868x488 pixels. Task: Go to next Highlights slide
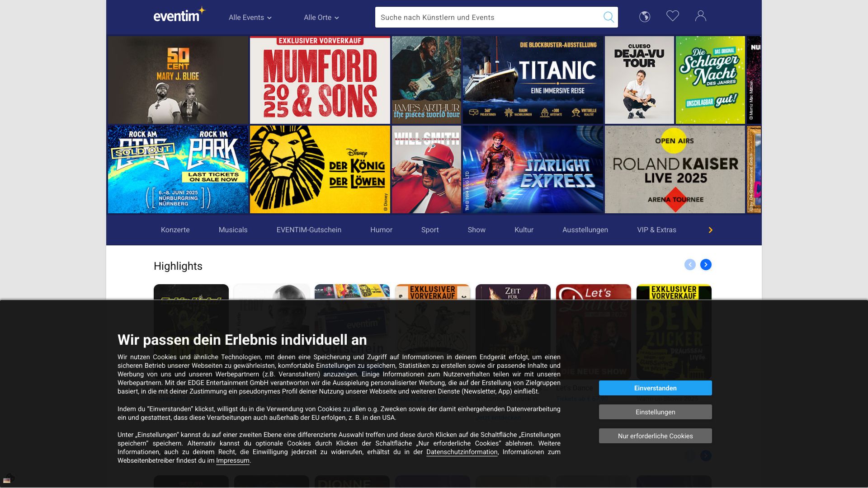[x=706, y=265]
